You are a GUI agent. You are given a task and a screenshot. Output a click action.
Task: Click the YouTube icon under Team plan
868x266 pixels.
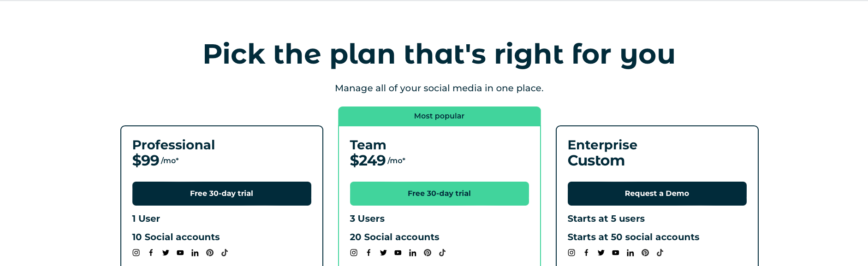pyautogui.click(x=398, y=253)
